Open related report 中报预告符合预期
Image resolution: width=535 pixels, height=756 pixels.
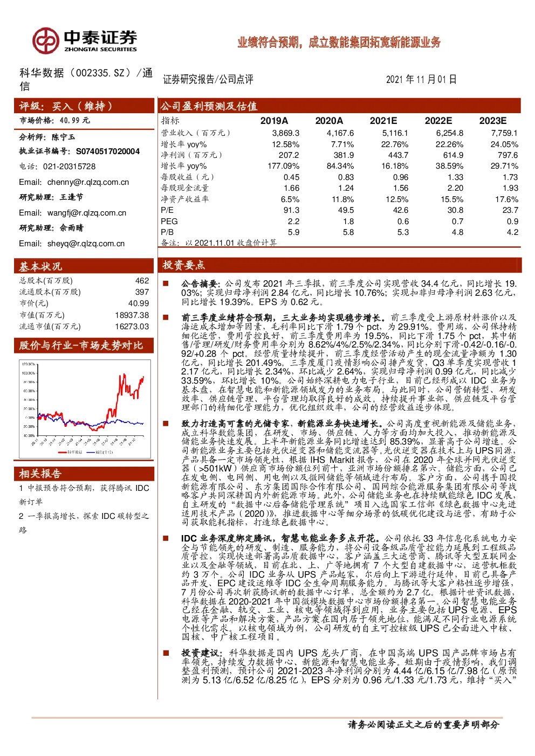[84, 495]
